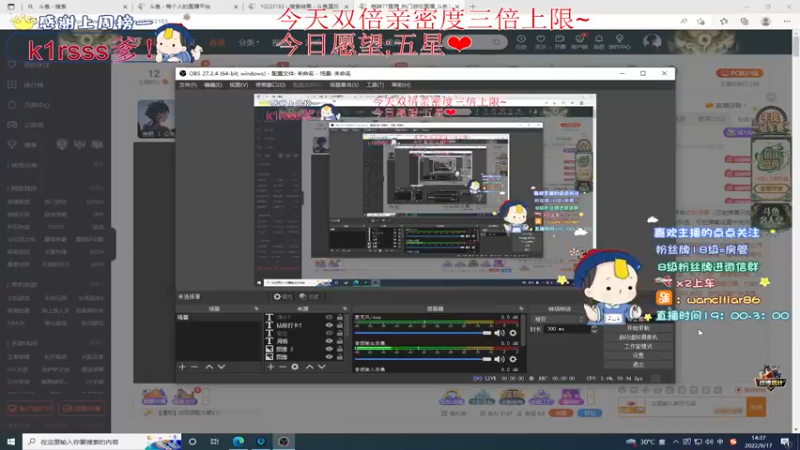Add a new scene with plus icon
This screenshot has height=450, width=800.
pos(182,367)
